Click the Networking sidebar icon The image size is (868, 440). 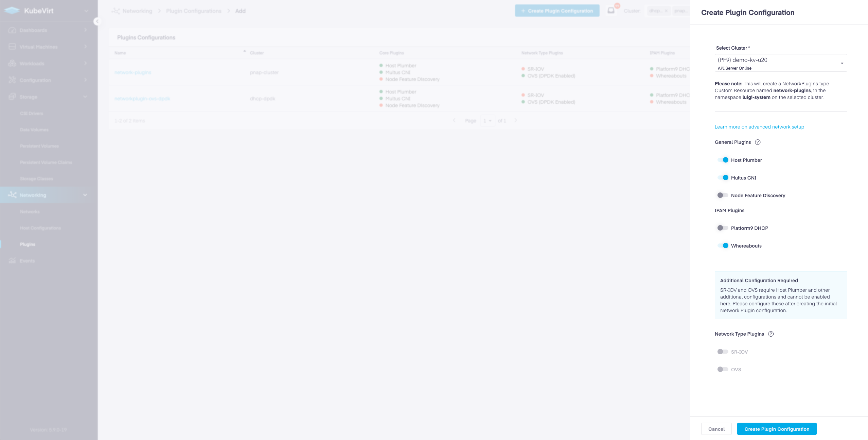tap(12, 195)
